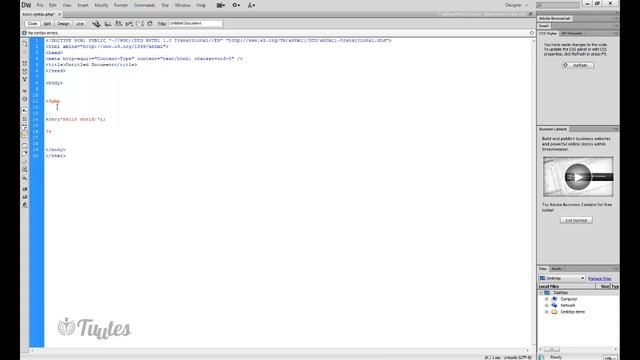This screenshot has height=360, width=640.
Task: Open the CSS Styles panel options menu
Action: (x=616, y=33)
